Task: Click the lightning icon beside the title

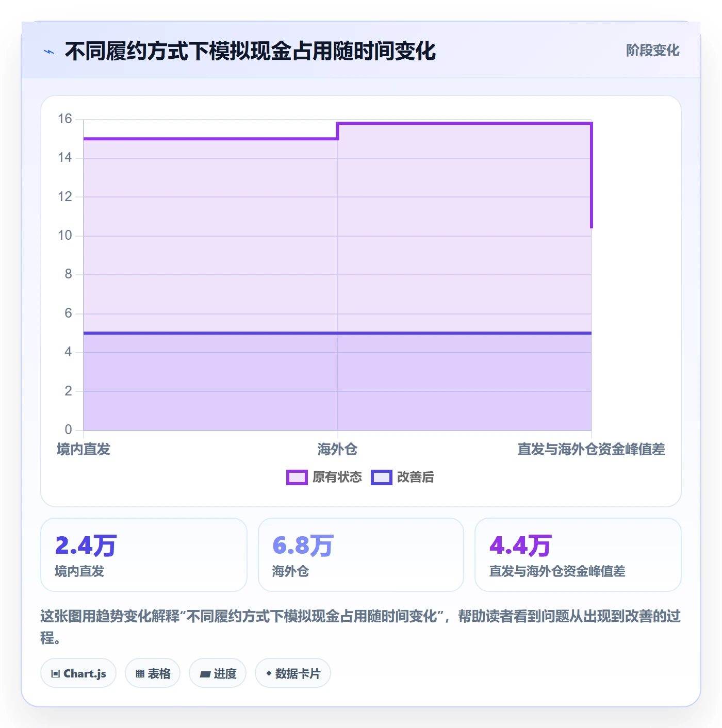Action: pos(49,52)
